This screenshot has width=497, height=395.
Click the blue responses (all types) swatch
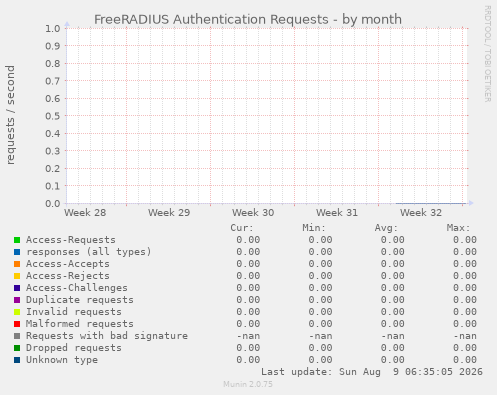17,252
